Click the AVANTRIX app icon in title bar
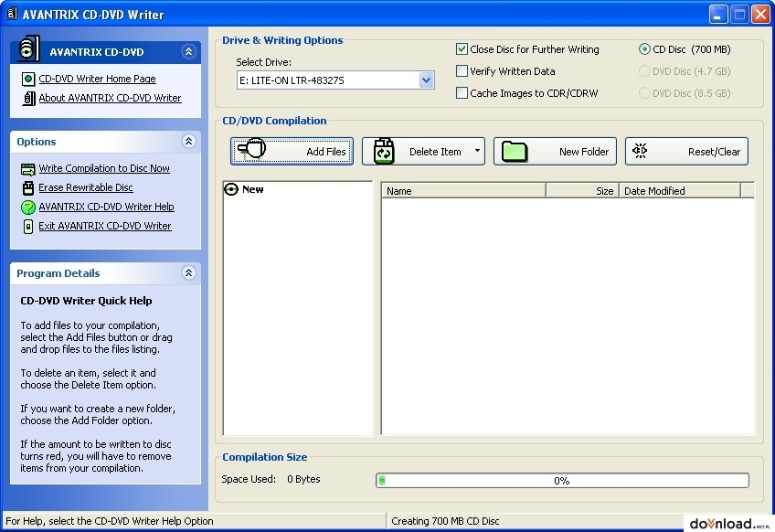Screen dimensions: 775x532 12,14
